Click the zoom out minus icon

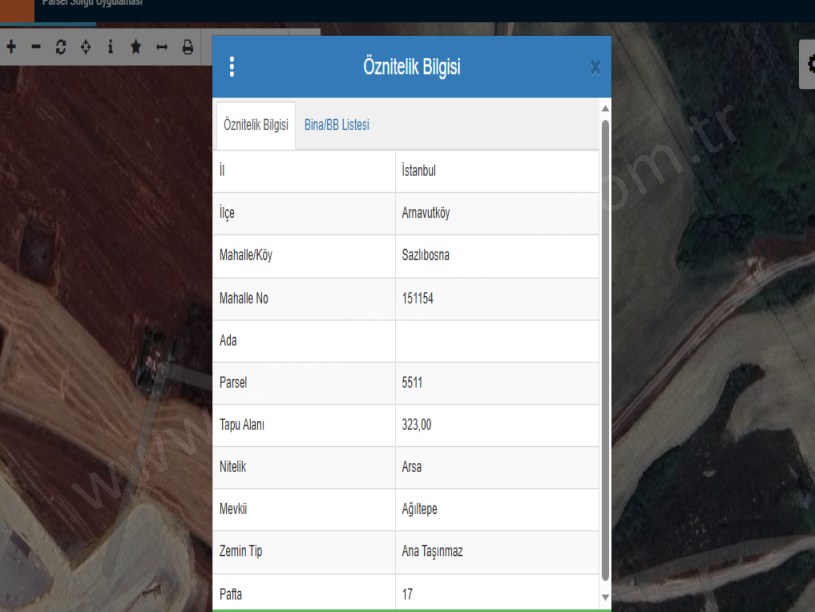(37, 47)
